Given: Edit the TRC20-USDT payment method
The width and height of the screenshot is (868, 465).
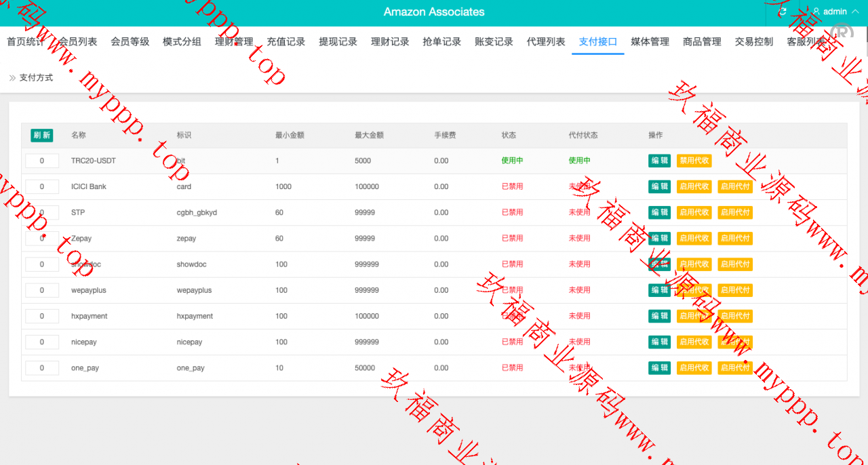Looking at the screenshot, I should tap(659, 161).
